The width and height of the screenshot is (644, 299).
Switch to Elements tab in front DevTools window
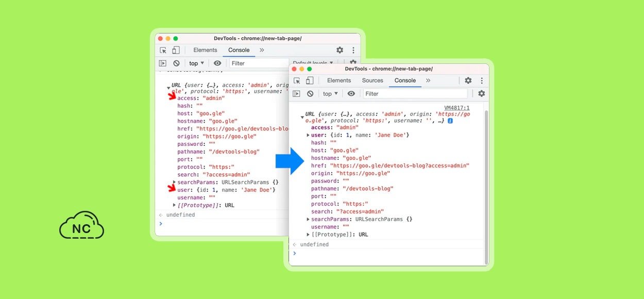339,80
